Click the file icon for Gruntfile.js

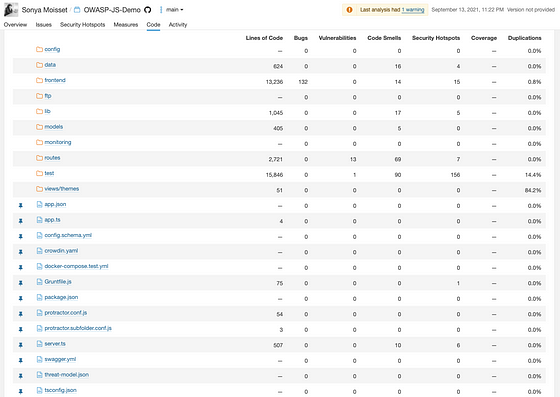(x=40, y=282)
